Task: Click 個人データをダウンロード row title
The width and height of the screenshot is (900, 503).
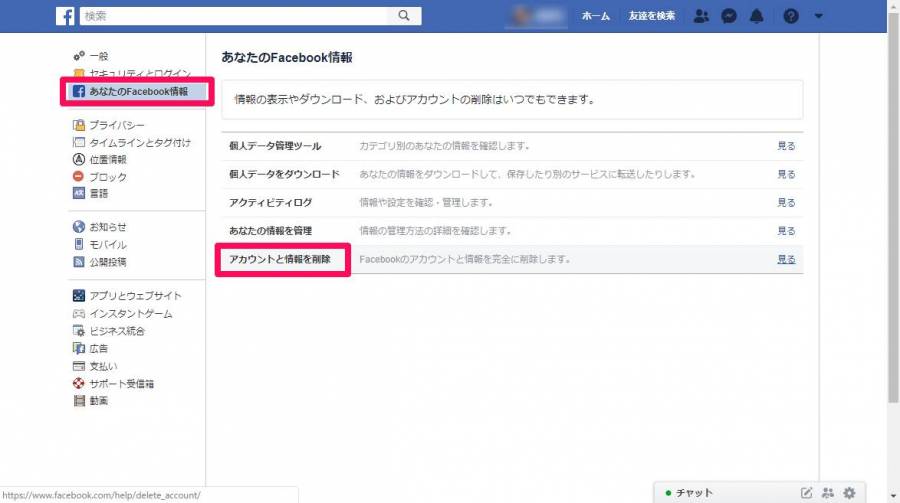Action: point(284,174)
